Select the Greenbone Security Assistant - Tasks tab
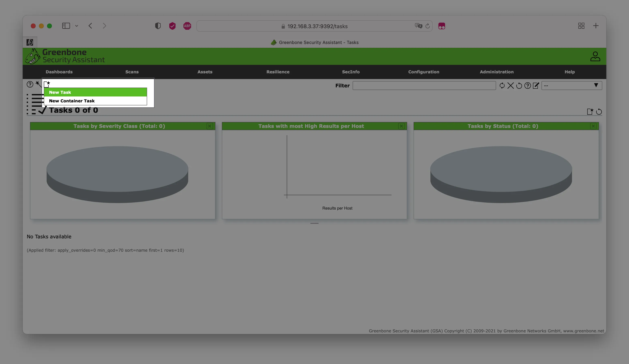 pos(314,42)
